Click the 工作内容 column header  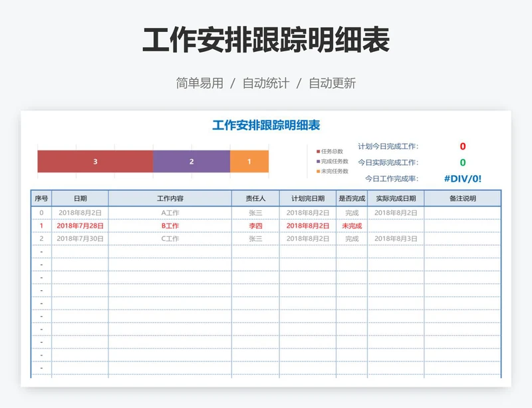point(170,198)
